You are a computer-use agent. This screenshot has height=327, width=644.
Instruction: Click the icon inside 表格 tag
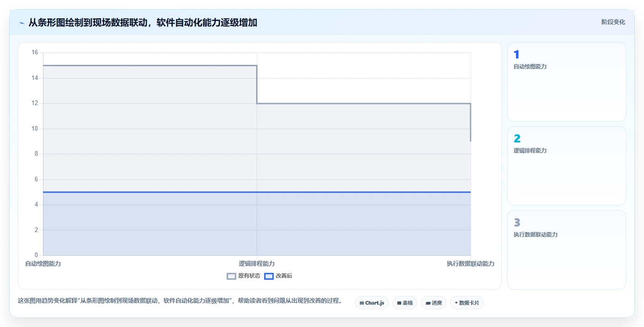click(399, 303)
